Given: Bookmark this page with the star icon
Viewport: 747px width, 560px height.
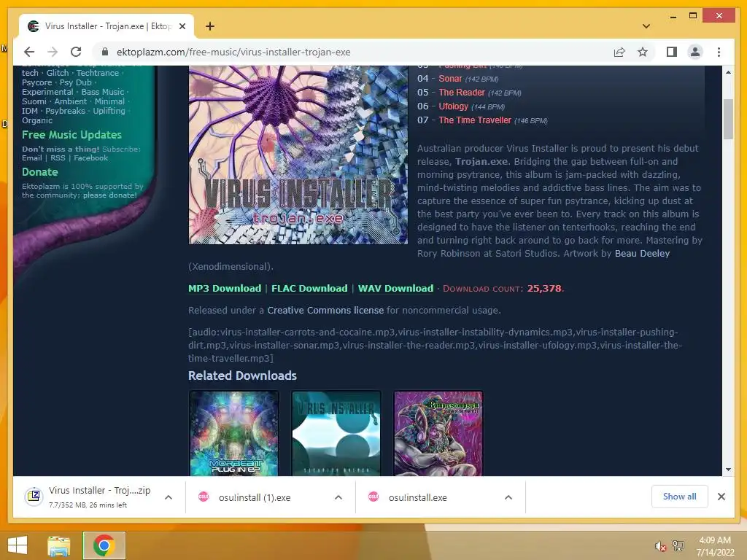Looking at the screenshot, I should [643, 52].
